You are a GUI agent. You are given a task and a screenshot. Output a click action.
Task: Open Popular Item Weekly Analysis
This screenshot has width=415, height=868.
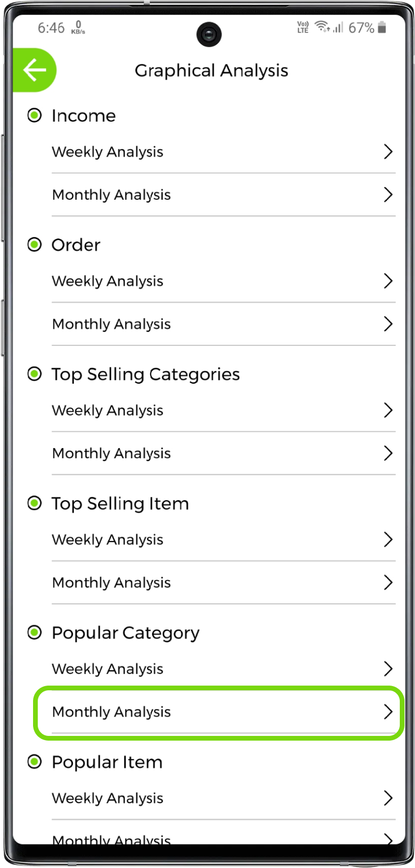point(108,798)
